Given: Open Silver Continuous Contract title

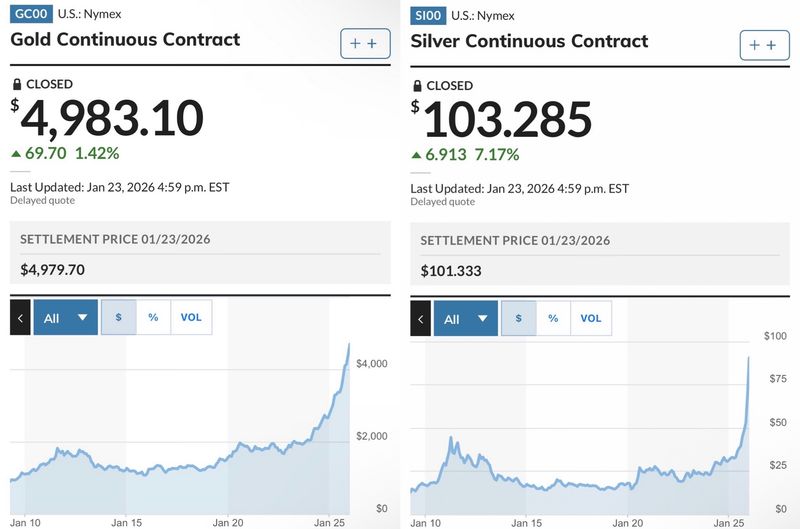Looking at the screenshot, I should tap(529, 41).
